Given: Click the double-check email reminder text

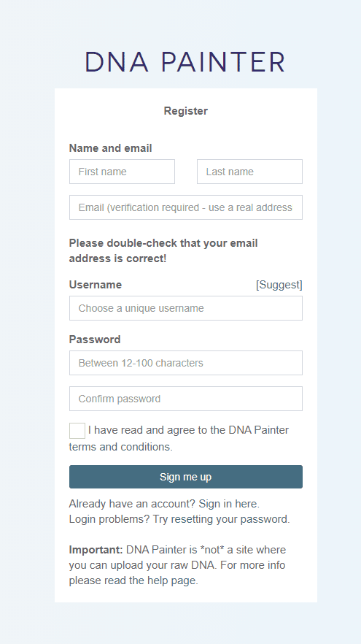Looking at the screenshot, I should point(163,251).
